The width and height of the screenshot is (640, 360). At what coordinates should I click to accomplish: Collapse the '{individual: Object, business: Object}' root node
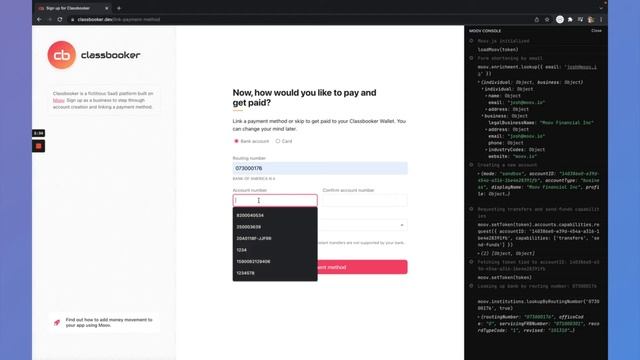[x=479, y=82]
